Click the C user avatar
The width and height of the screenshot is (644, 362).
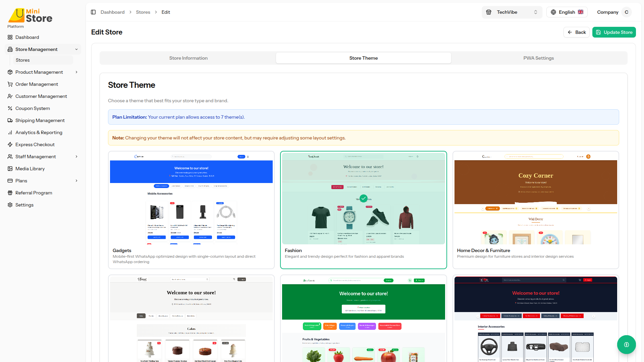626,12
